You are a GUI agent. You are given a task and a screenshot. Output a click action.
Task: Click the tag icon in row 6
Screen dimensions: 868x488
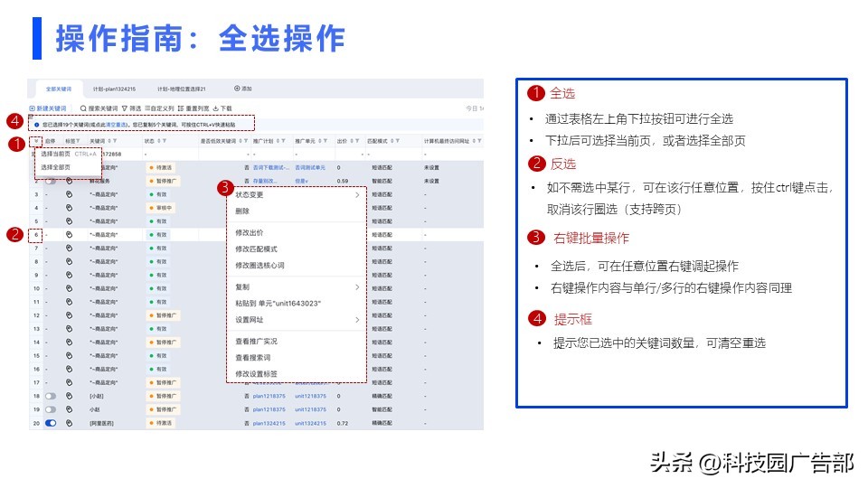click(70, 235)
